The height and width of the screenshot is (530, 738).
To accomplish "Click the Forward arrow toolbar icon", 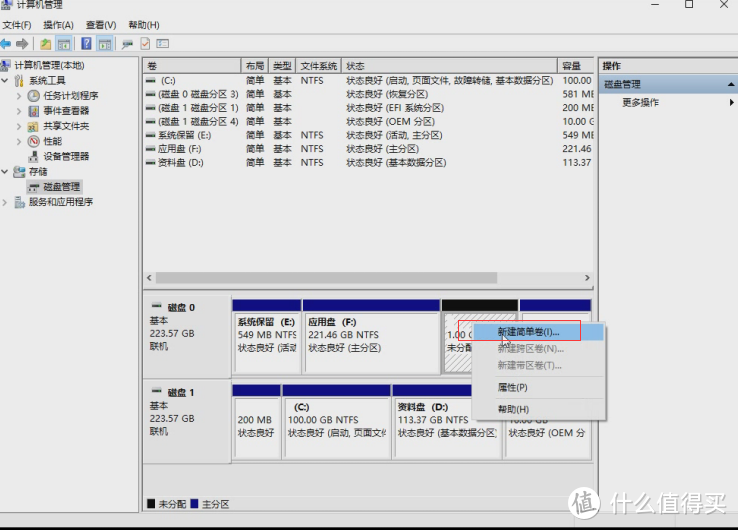I will pos(22,44).
